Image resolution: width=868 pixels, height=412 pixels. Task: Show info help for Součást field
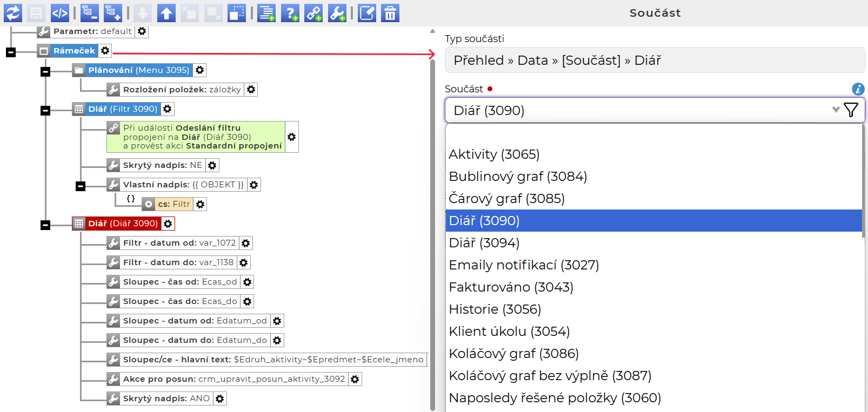pyautogui.click(x=858, y=89)
